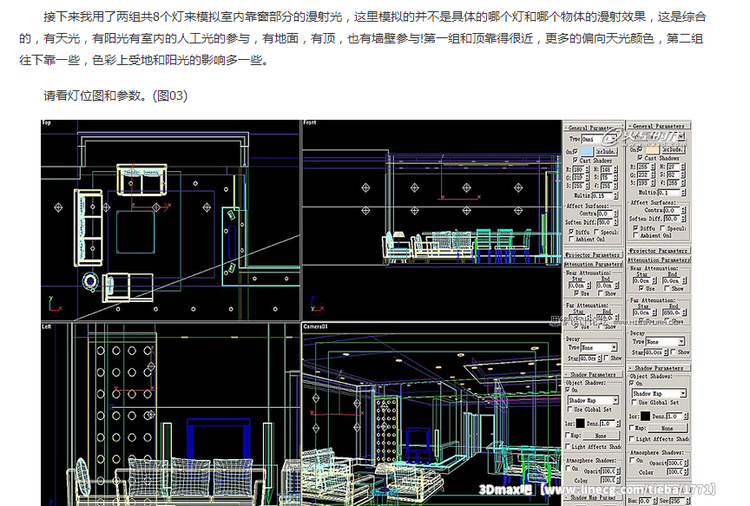This screenshot has height=506, width=750.
Task: Toggle Object Shadows On in right panel
Action: pos(632,383)
